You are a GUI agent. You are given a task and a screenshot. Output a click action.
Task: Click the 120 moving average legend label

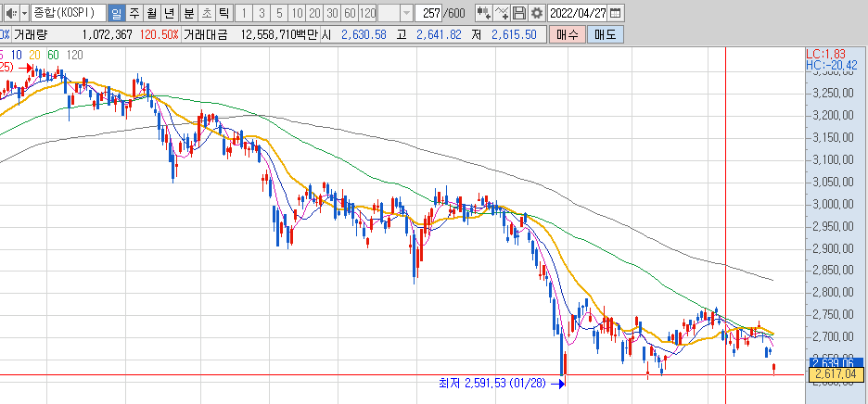(74, 55)
